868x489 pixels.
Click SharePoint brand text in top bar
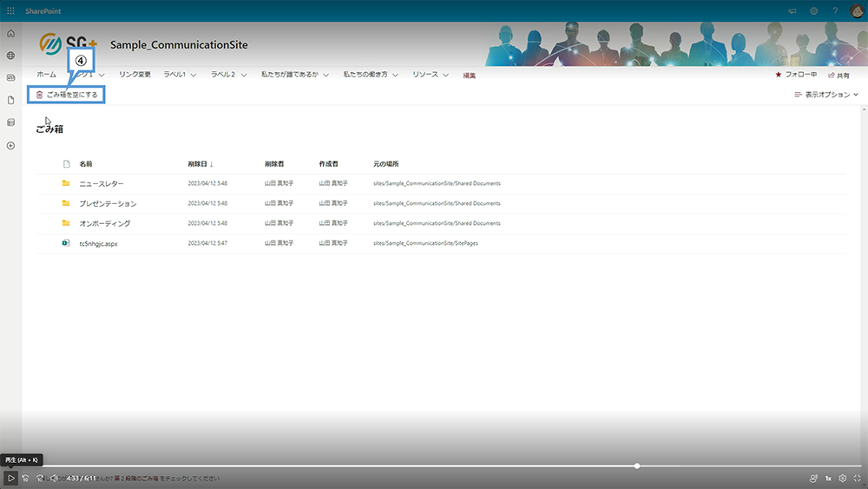point(43,11)
